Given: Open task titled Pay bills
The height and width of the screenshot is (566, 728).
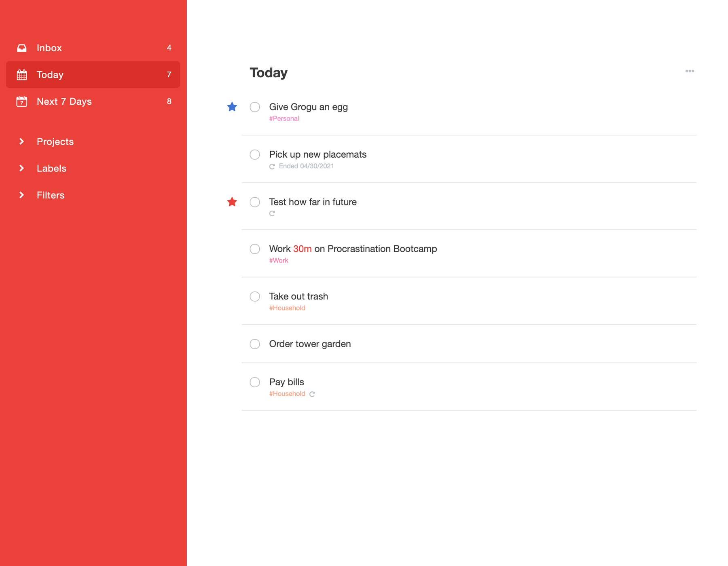Looking at the screenshot, I should click(286, 382).
